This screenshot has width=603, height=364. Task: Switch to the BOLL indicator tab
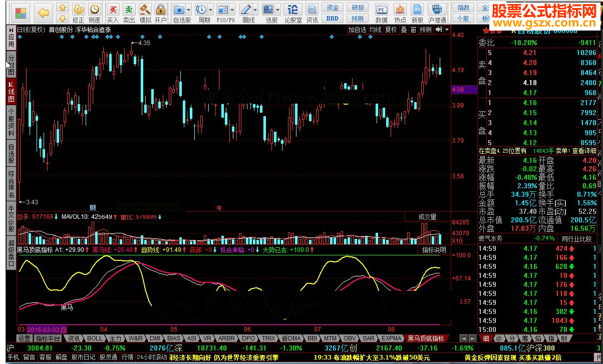point(95,338)
